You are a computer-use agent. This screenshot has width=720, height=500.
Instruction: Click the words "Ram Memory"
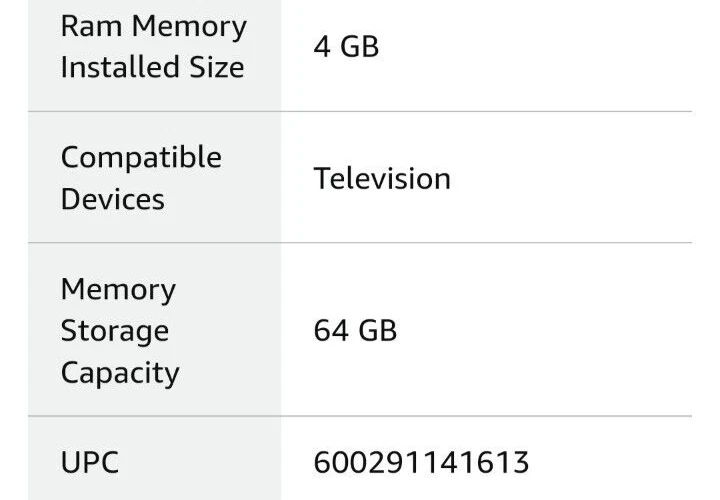[152, 26]
